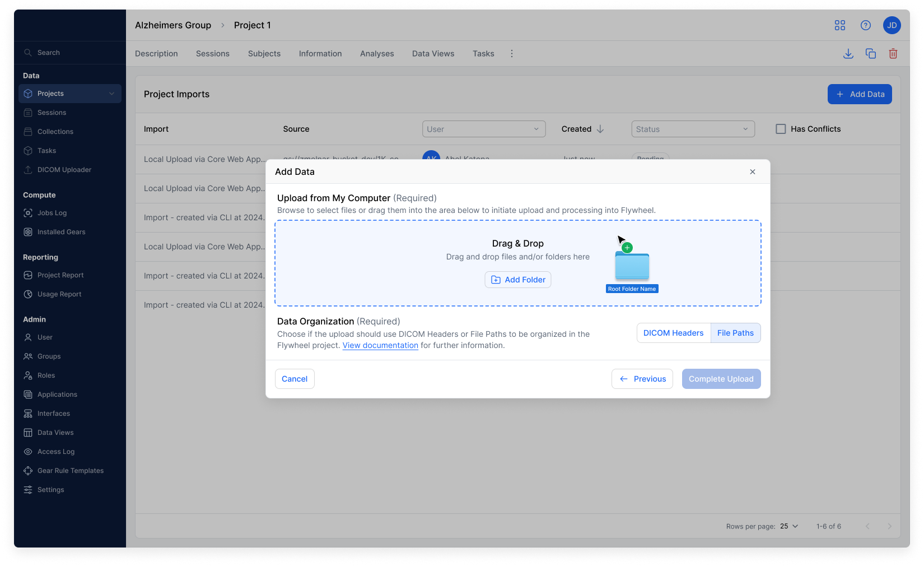Open the help question mark icon
924x566 pixels.
point(866,25)
